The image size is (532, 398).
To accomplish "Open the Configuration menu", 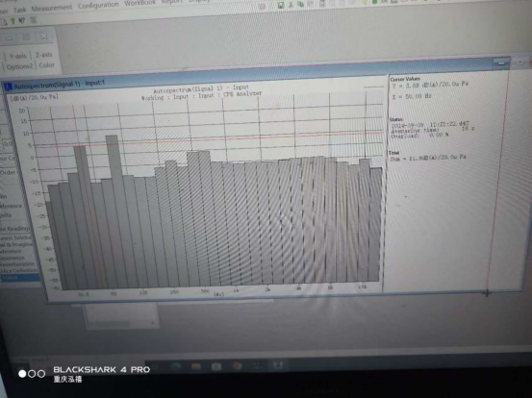I will point(98,5).
